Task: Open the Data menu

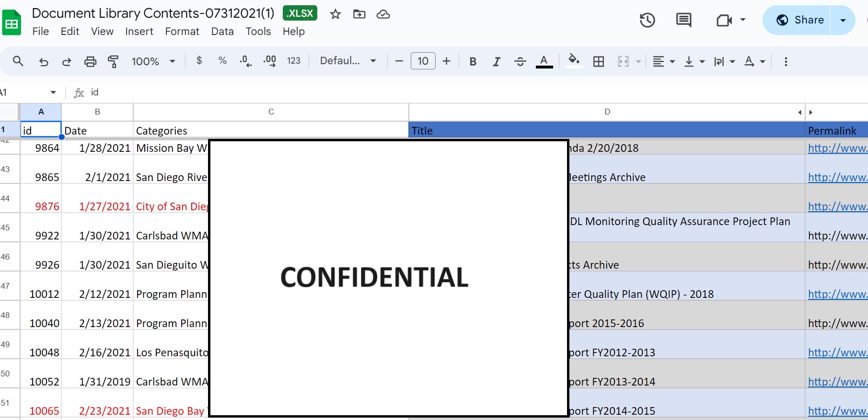Action: coord(222,32)
